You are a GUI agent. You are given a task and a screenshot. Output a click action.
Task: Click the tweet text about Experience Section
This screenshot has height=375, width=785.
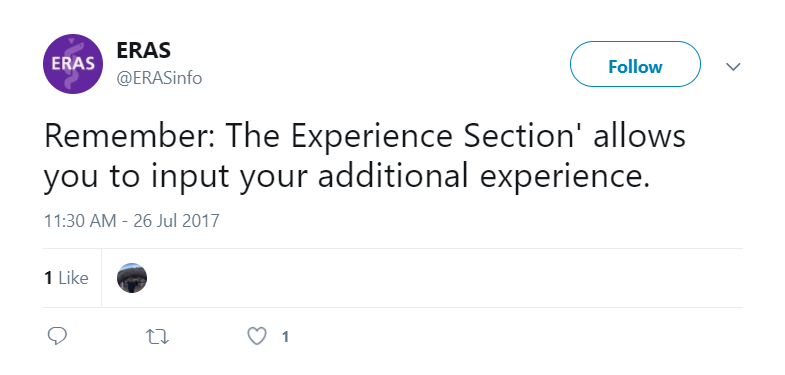[x=364, y=156]
